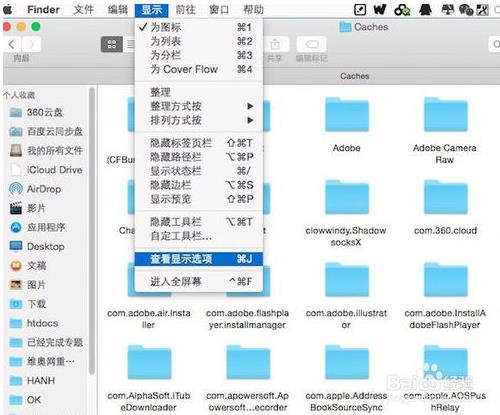Viewport: 500px width, 415px height.
Task: Click the Apple menu logo
Action: [7, 9]
